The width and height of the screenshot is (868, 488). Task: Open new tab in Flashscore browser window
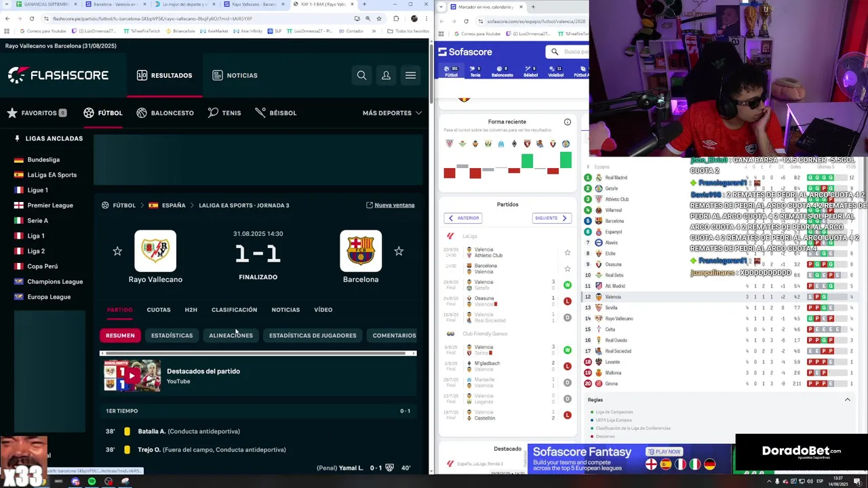click(364, 4)
